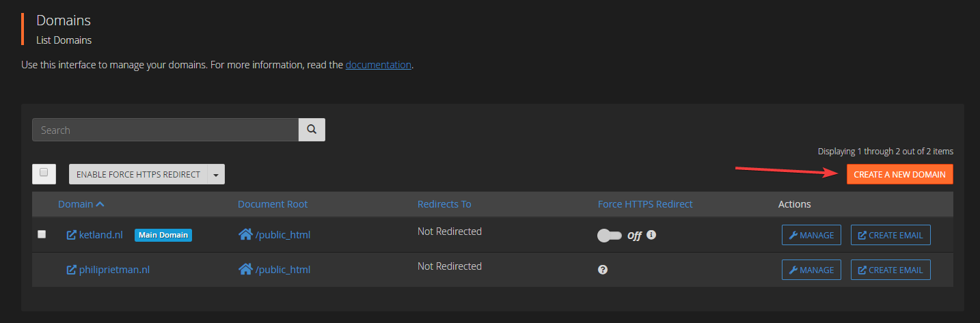980x323 pixels.
Task: Focus the domain Search input field
Action: point(165,130)
